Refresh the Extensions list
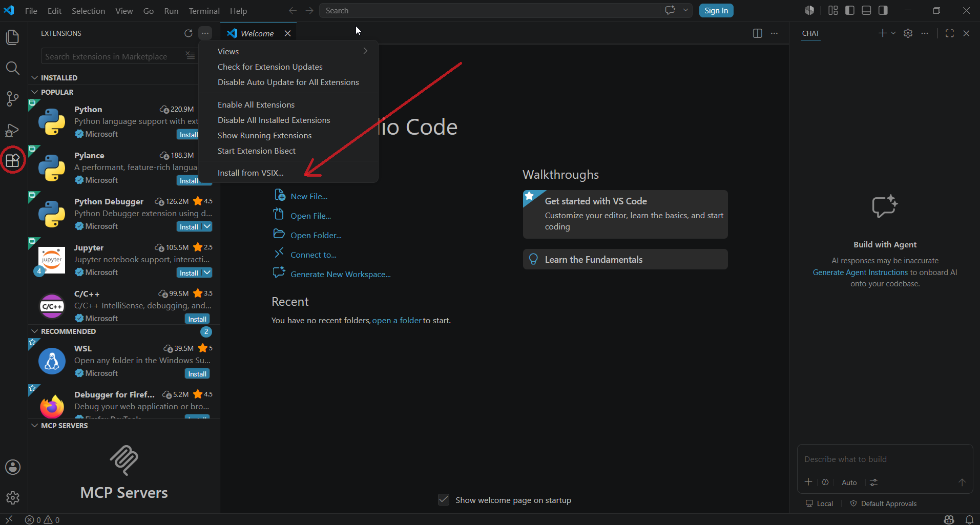The width and height of the screenshot is (980, 525). [189, 33]
